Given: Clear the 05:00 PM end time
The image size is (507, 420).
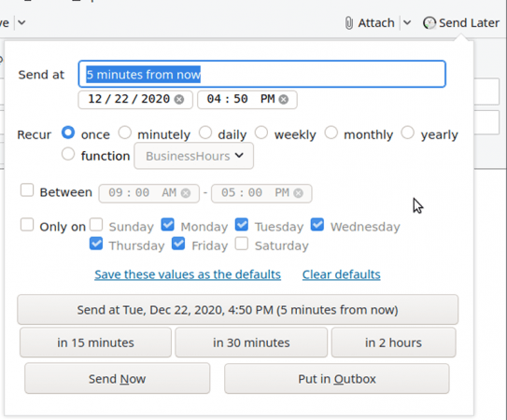Looking at the screenshot, I should click(x=298, y=193).
